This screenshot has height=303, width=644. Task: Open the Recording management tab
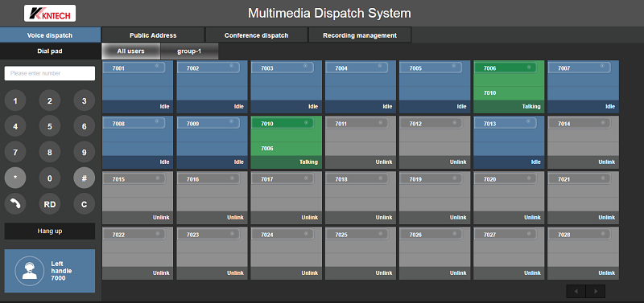[360, 35]
